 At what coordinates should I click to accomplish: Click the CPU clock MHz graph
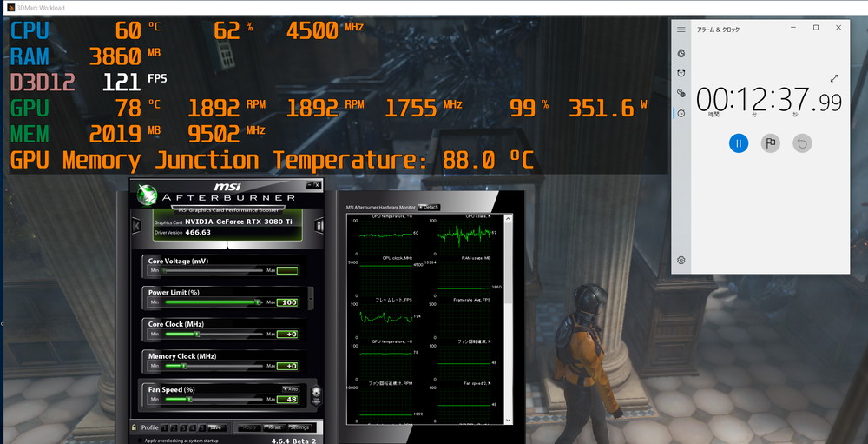coord(386,277)
